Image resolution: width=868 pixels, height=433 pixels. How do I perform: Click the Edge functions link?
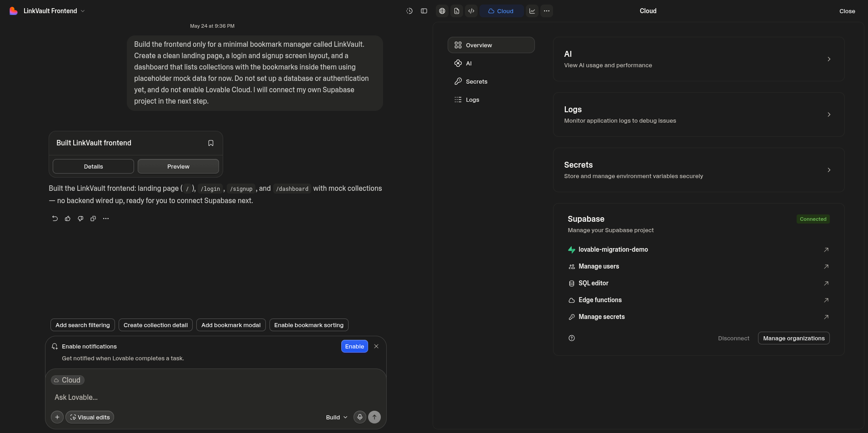(600, 300)
